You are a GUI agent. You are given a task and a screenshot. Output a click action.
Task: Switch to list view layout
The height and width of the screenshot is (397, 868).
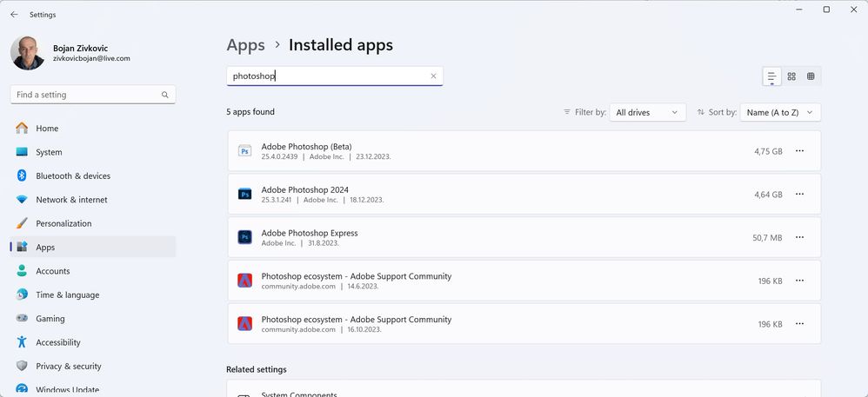coord(771,76)
